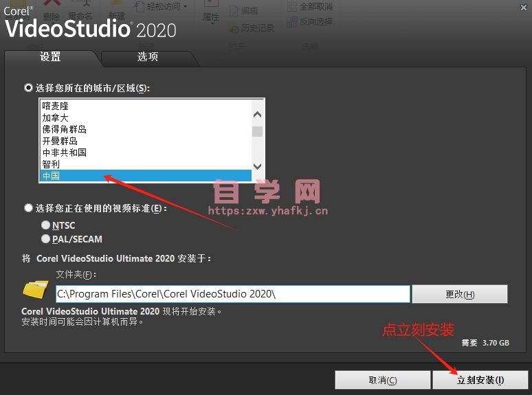Click the region list scroll up arrow
The image size is (532, 395).
coord(257,115)
